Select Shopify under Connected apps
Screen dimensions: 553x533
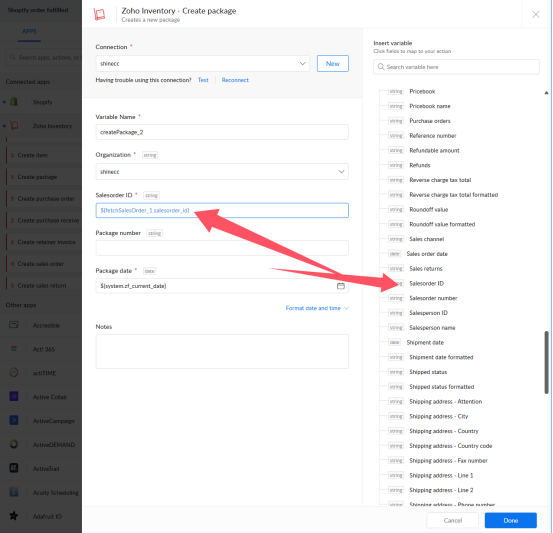tap(42, 102)
